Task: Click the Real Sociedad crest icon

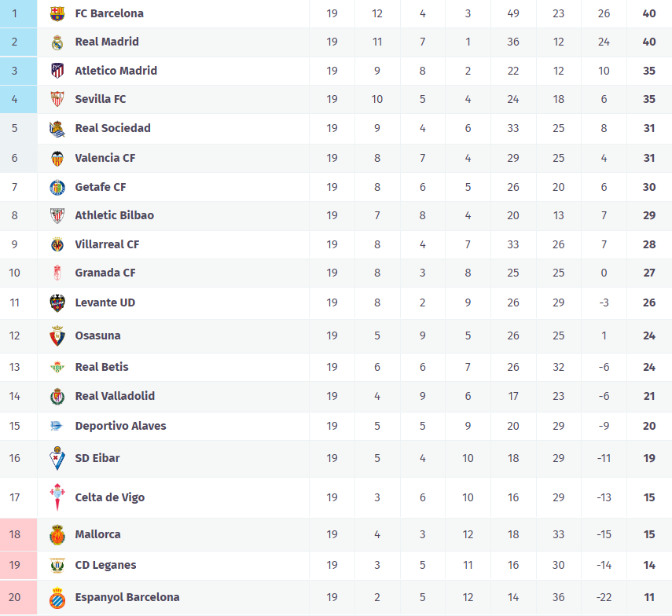Action: click(57, 129)
